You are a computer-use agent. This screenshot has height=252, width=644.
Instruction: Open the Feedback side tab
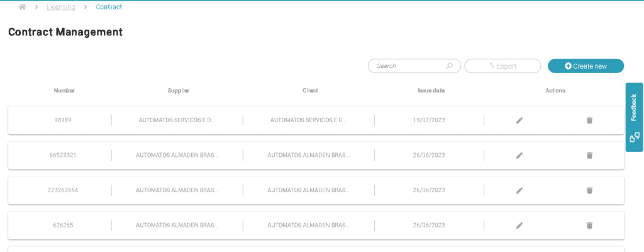pos(634,117)
